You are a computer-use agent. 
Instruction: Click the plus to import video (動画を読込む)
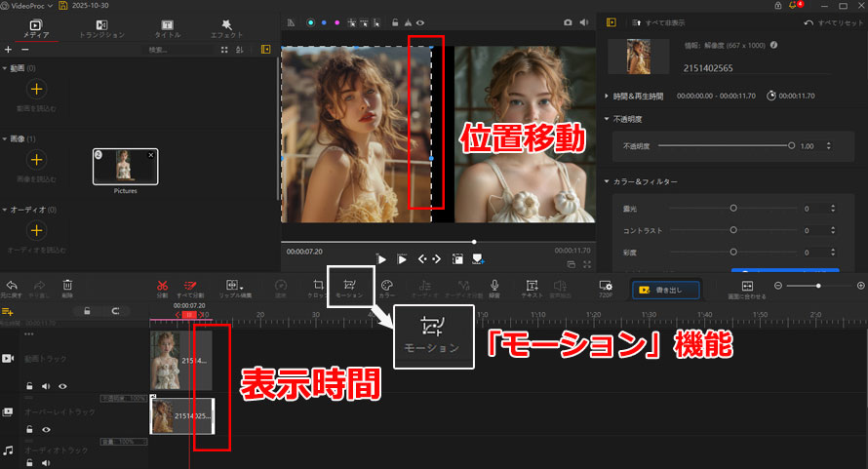36,89
